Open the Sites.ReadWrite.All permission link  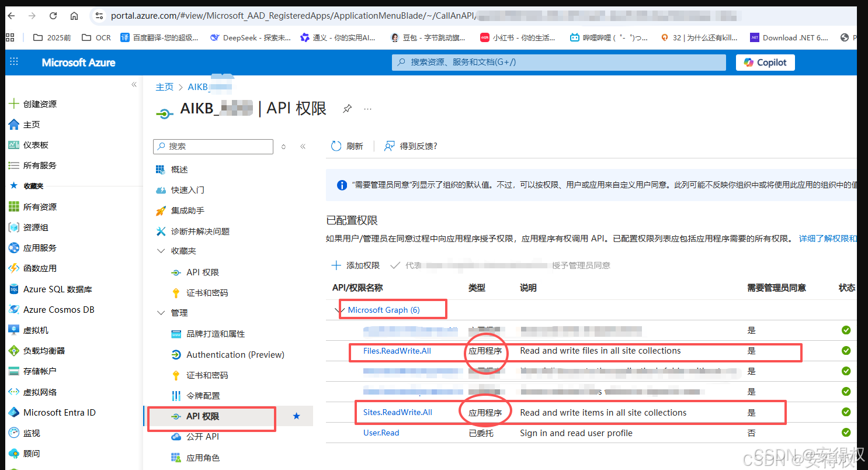[398, 413]
